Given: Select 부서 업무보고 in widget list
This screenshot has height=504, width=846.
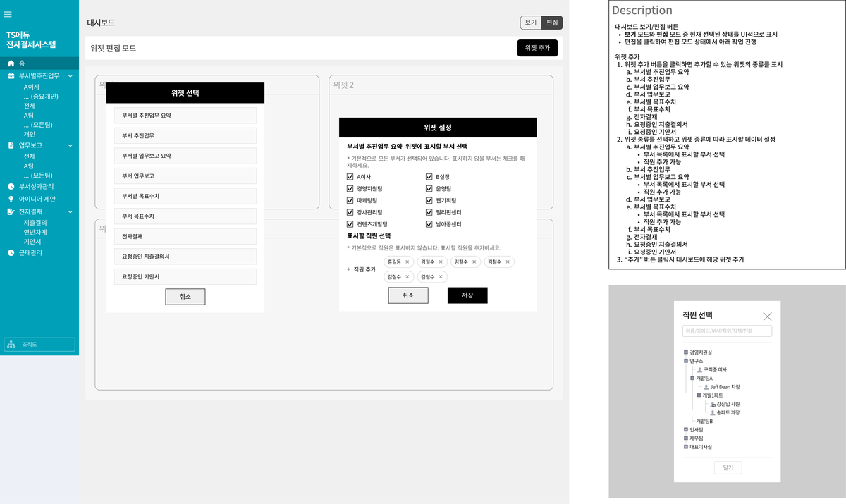Looking at the screenshot, I should [x=185, y=176].
